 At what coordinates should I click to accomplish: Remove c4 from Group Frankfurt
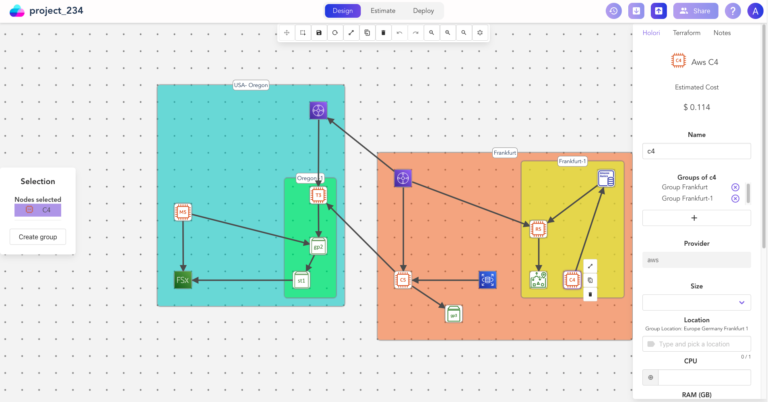[735, 187]
